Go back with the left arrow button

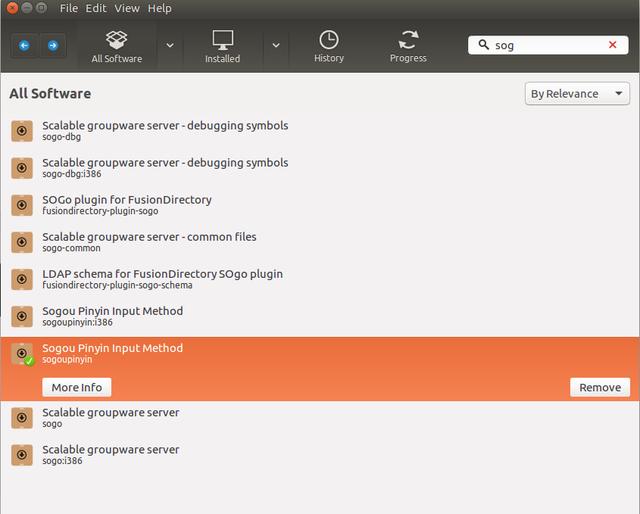pyautogui.click(x=24, y=45)
